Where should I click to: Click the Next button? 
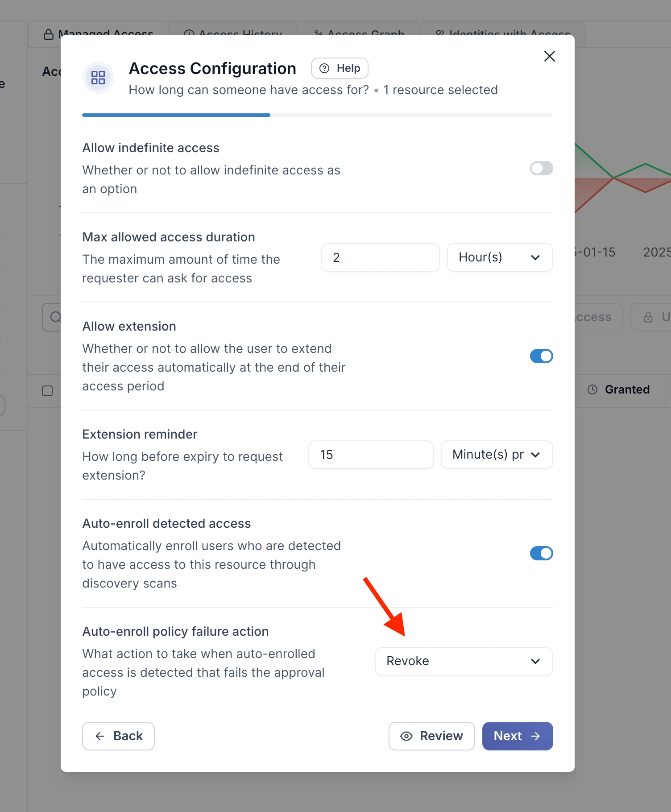tap(518, 736)
